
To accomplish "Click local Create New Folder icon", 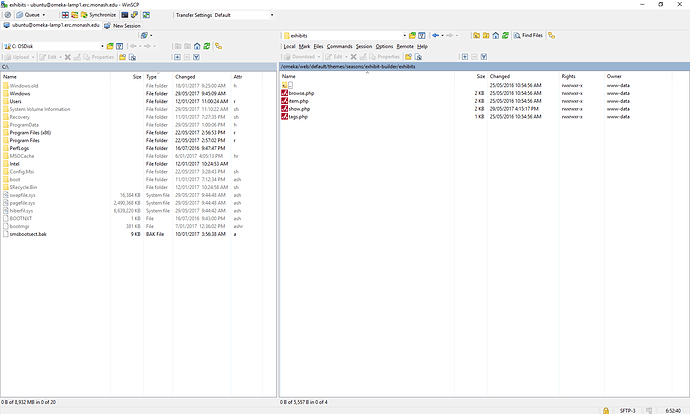I will pos(122,57).
